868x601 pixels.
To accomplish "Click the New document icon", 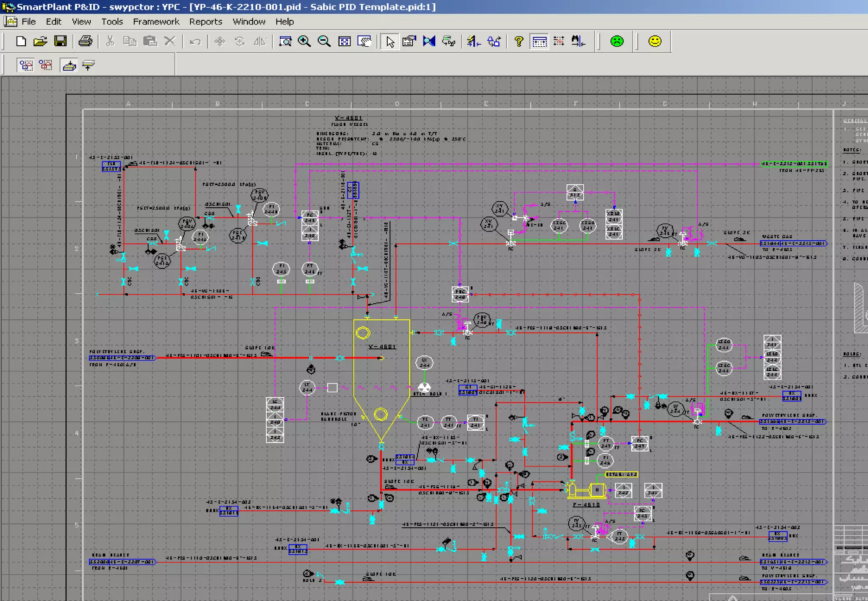I will point(21,41).
